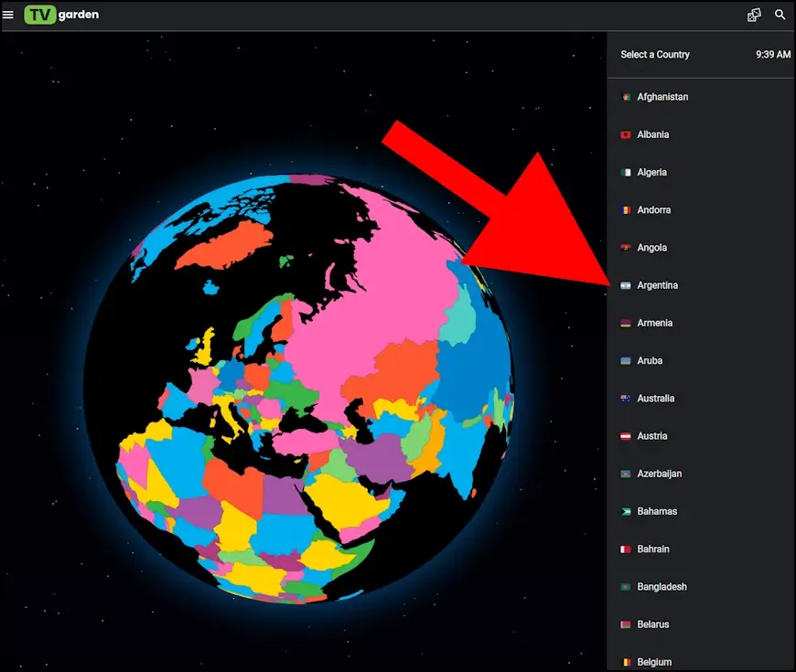Open the search magnifier icon
This screenshot has width=796, height=672.
pos(780,15)
